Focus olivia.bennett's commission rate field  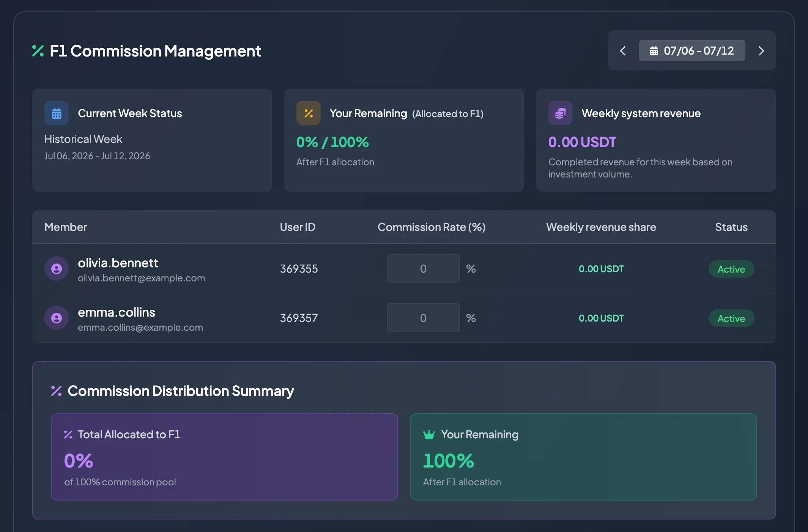click(x=423, y=268)
